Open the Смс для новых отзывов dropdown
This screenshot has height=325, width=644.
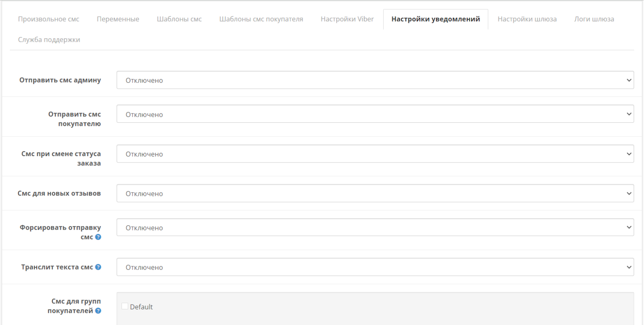click(375, 193)
